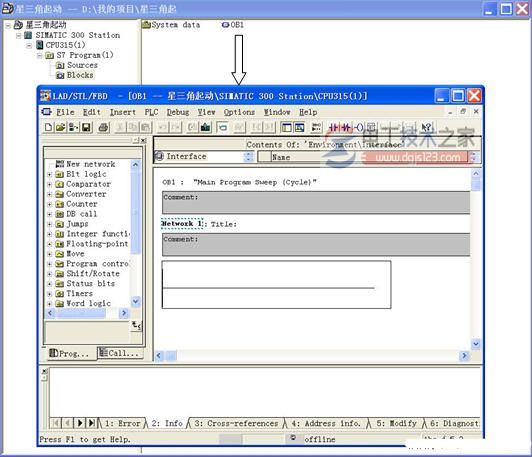The image size is (532, 457).
Task: Click the Details panel toggle icon
Action: [x=299, y=128]
